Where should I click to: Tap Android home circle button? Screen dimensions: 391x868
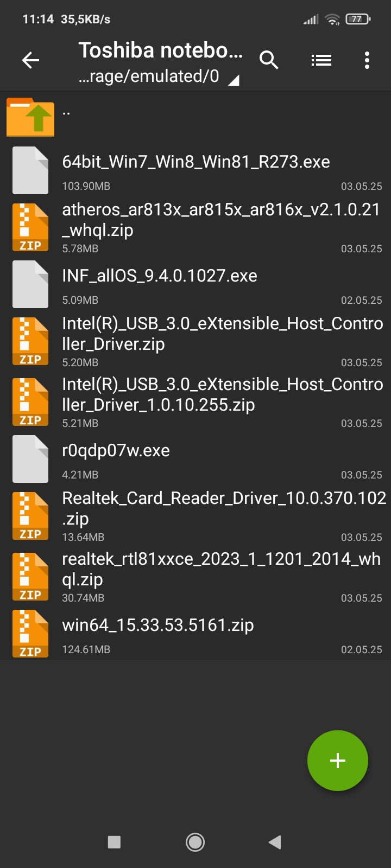tap(195, 842)
